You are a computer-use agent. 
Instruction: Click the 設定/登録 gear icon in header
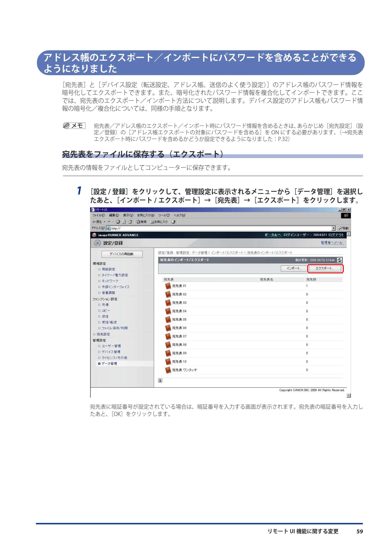[x=97, y=243]
